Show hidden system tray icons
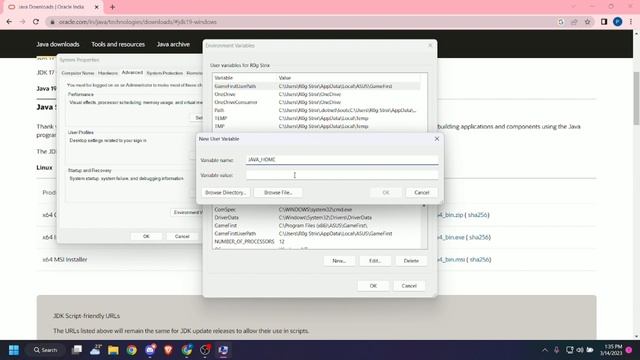640x360 pixels. click(x=544, y=350)
